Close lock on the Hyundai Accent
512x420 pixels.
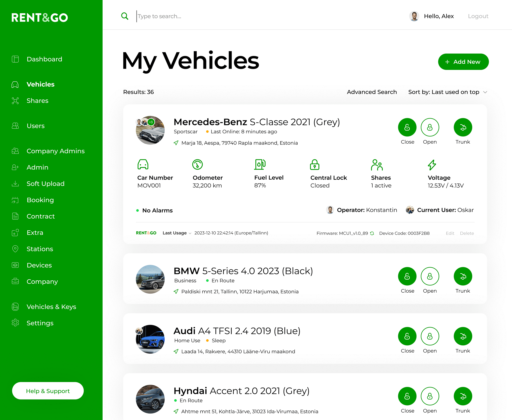[x=407, y=396]
